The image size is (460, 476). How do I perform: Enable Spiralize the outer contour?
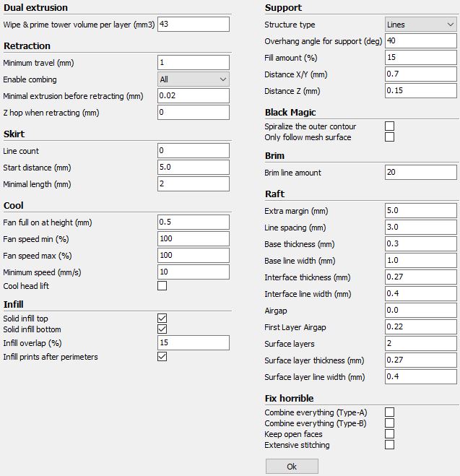(x=390, y=126)
